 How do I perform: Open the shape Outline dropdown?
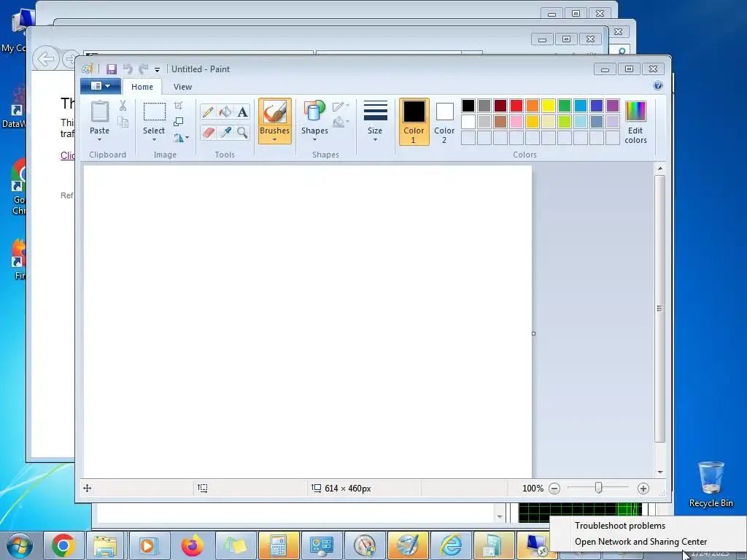point(341,106)
